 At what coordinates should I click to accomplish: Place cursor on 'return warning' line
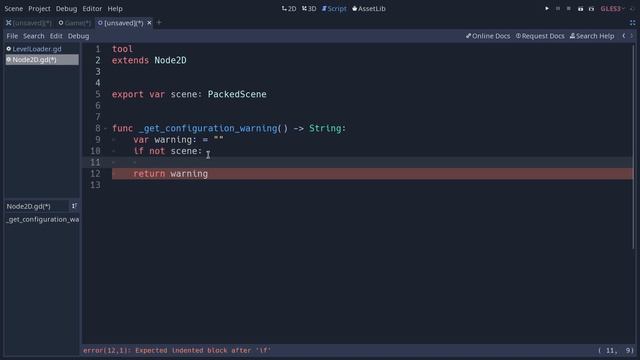coord(372,173)
